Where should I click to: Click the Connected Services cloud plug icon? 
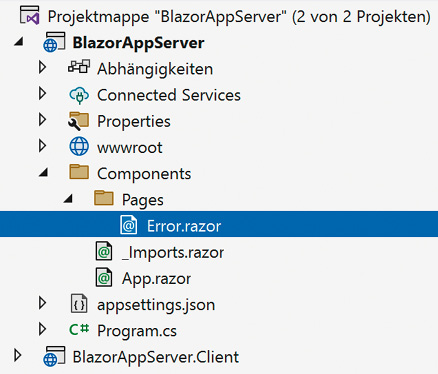coord(79,95)
